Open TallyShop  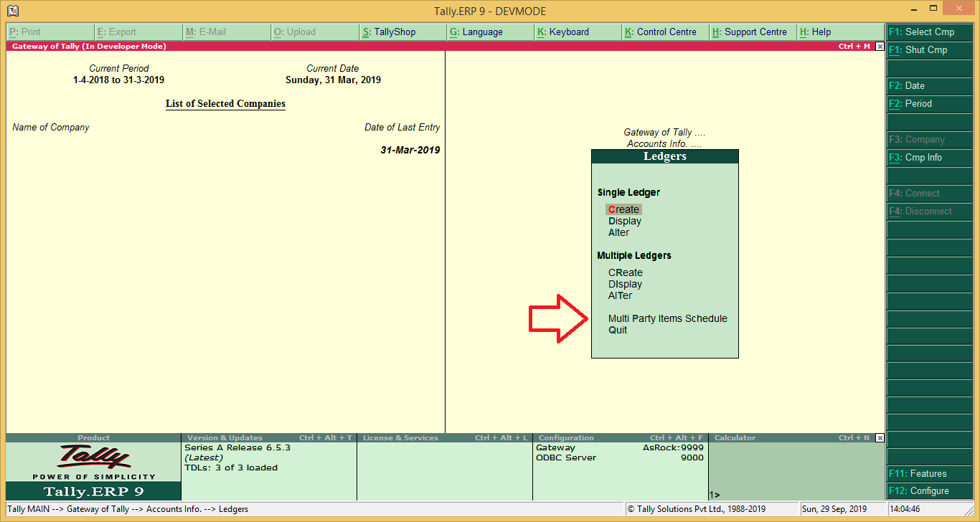[x=391, y=32]
